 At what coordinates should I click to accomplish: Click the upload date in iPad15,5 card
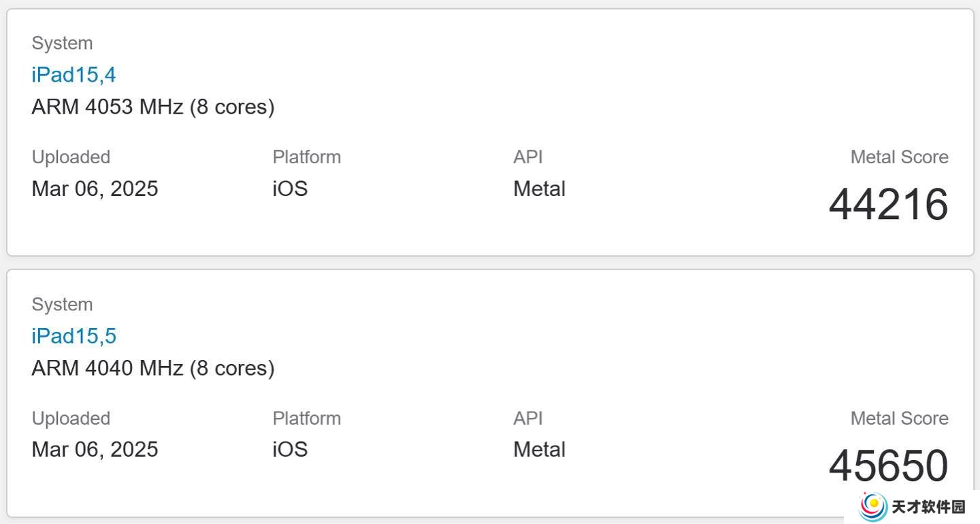pos(95,450)
